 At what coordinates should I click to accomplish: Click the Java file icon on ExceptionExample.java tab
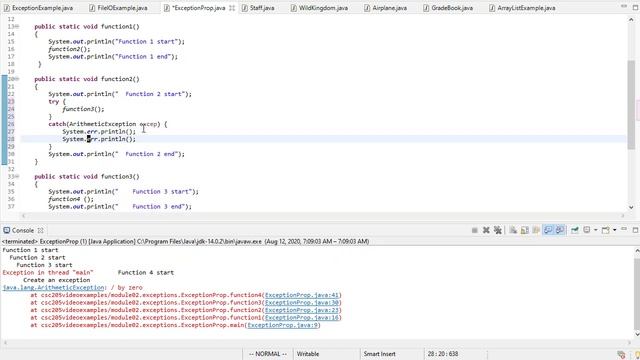pyautogui.click(x=7, y=8)
